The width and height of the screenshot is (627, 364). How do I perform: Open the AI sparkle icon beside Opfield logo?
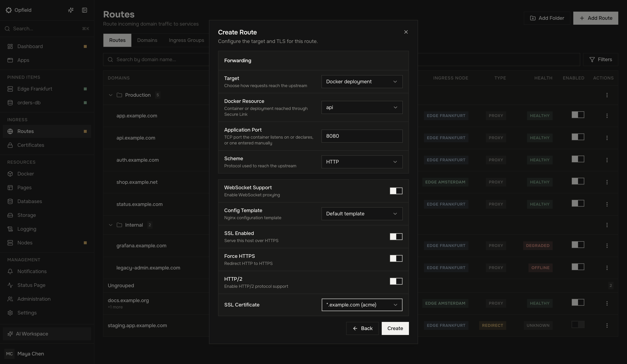point(71,10)
